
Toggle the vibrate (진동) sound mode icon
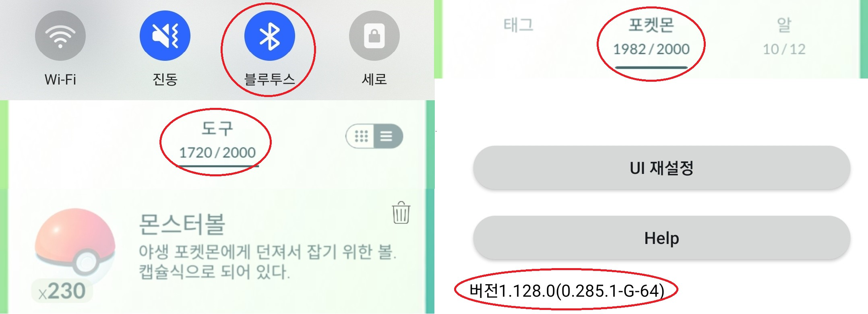click(165, 35)
